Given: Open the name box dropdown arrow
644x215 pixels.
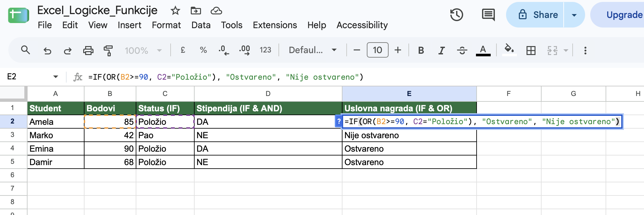Looking at the screenshot, I should [56, 77].
